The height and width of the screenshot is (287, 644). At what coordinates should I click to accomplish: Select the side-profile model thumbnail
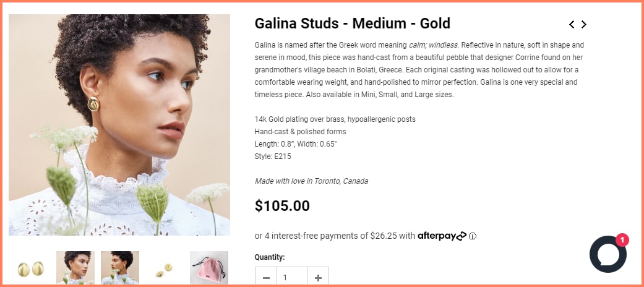point(120,267)
